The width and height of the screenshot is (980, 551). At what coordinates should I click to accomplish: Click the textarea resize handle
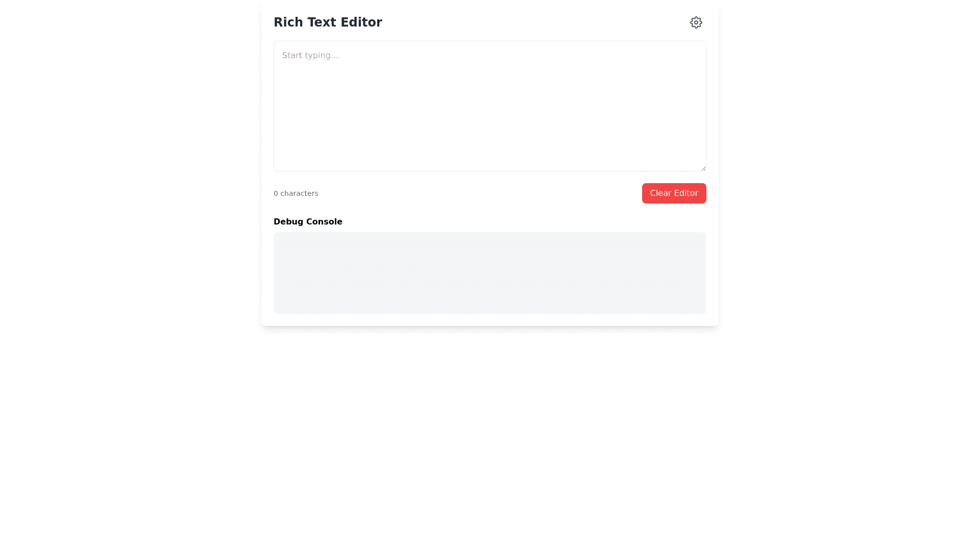click(x=703, y=168)
